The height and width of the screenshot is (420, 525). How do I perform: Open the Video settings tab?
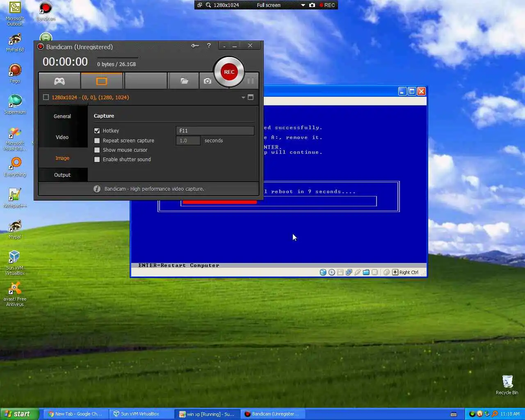coord(62,137)
